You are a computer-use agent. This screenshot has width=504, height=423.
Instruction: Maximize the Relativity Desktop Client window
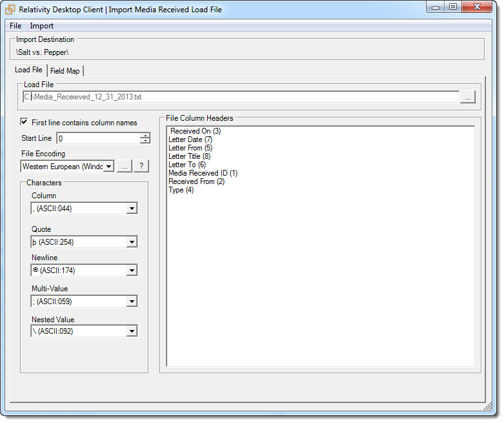pyautogui.click(x=453, y=6)
